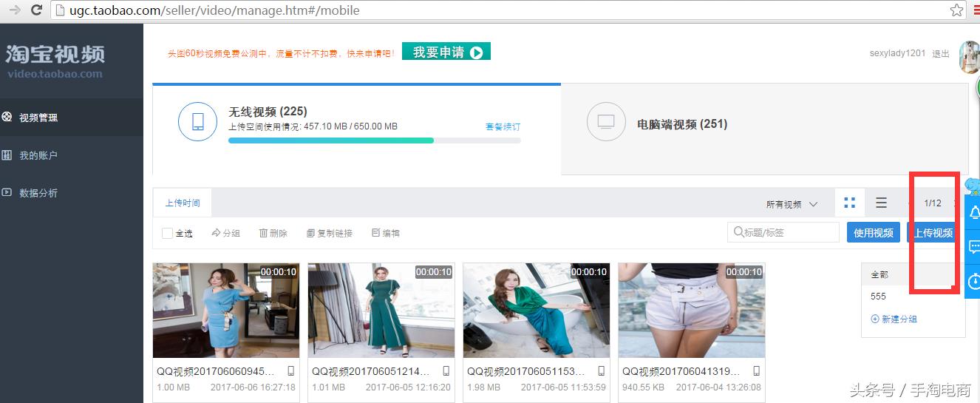The image size is (980, 403).
Task: Reload the page with refresh icon
Action: (35, 10)
